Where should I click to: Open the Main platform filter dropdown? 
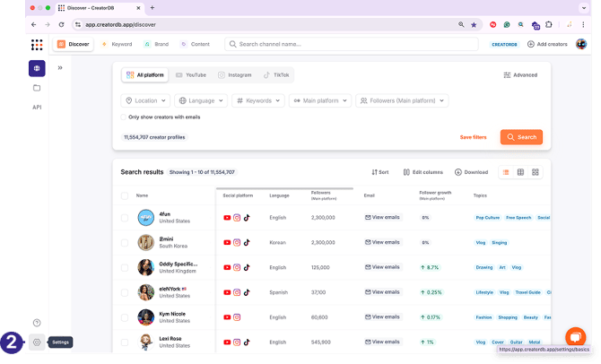tap(320, 100)
